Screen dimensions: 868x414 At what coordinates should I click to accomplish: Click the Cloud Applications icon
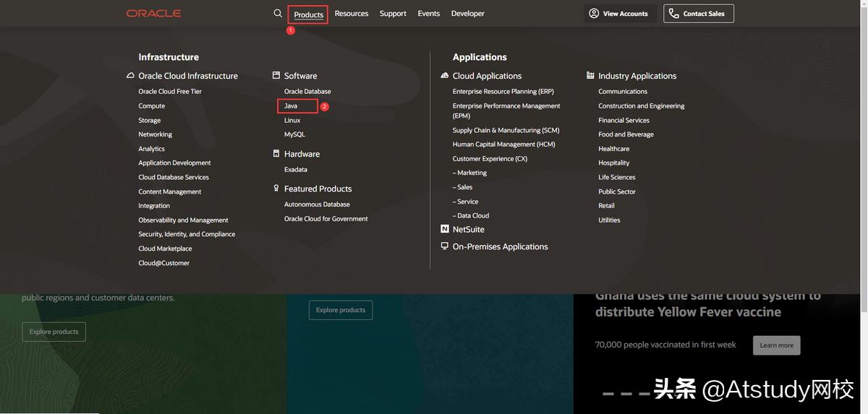click(x=445, y=75)
